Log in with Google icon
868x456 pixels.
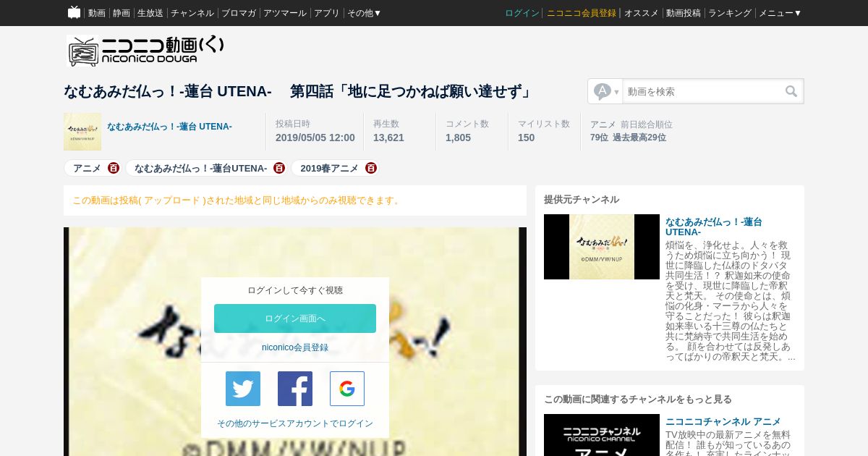coord(347,389)
